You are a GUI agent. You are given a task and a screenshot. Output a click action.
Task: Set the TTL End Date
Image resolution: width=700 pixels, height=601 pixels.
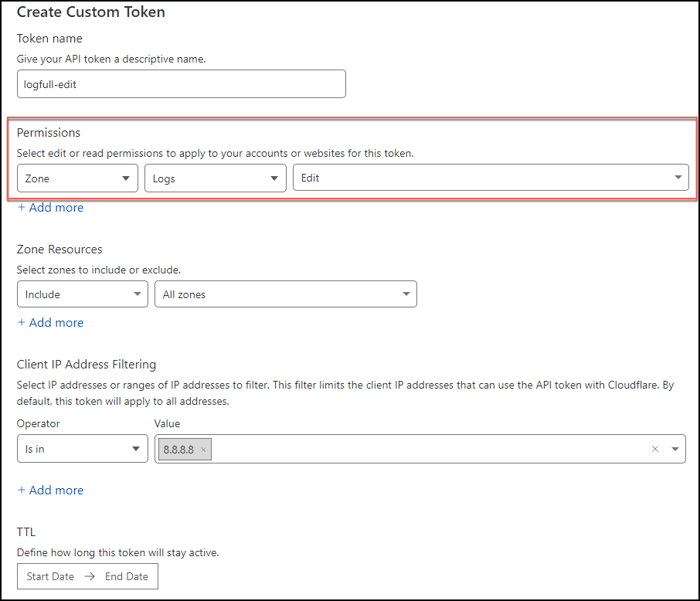(127, 576)
